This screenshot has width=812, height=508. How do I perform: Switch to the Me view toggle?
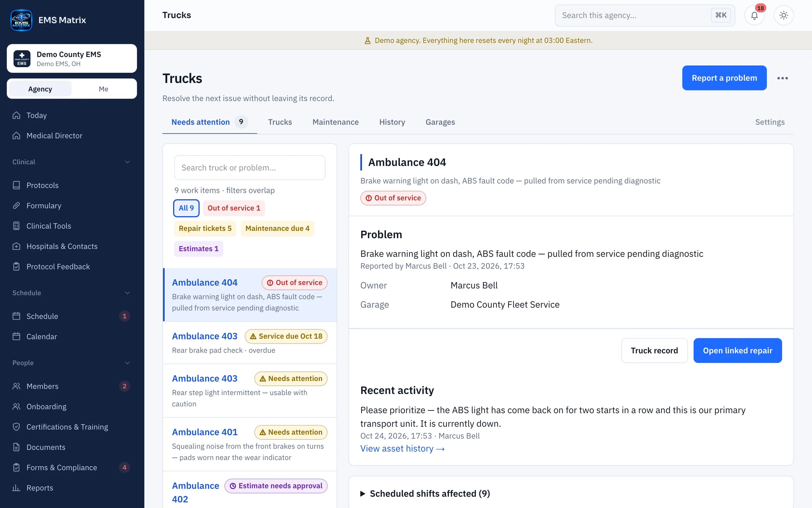103,89
